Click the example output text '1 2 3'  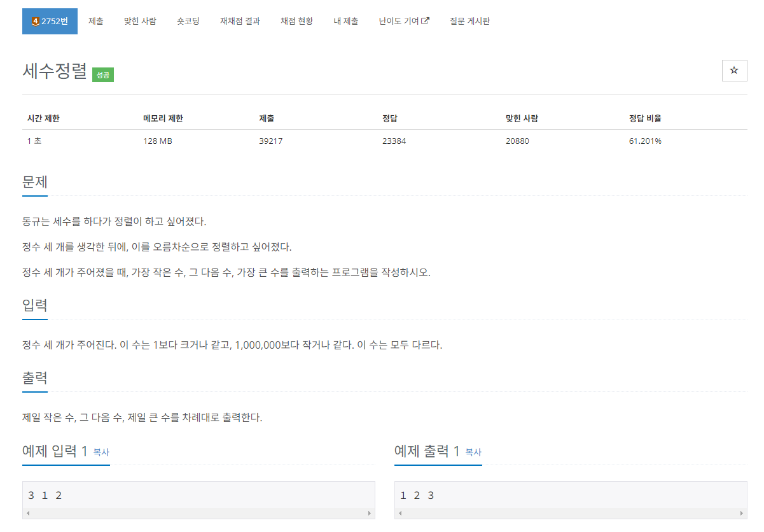417,495
